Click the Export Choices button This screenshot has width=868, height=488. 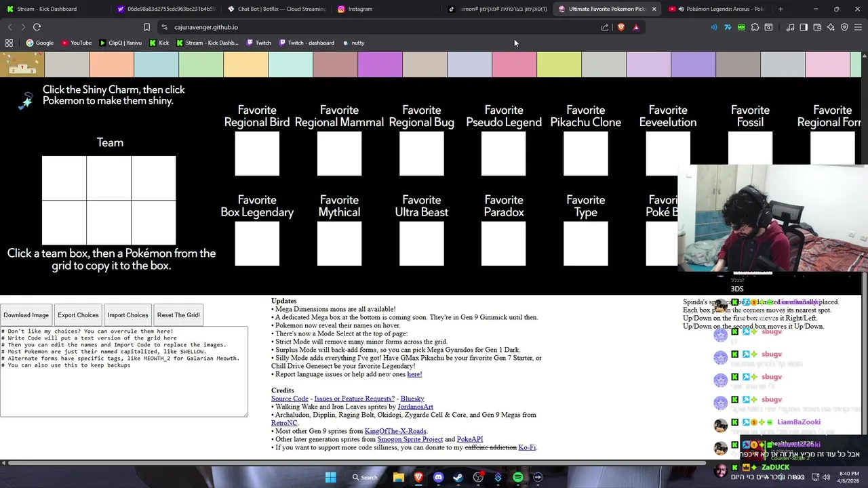pos(78,315)
